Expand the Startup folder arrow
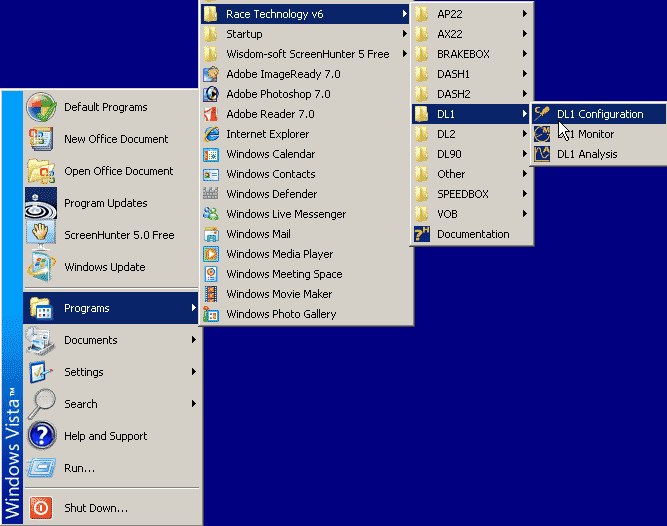Image resolution: width=667 pixels, height=526 pixels. pyautogui.click(x=404, y=34)
